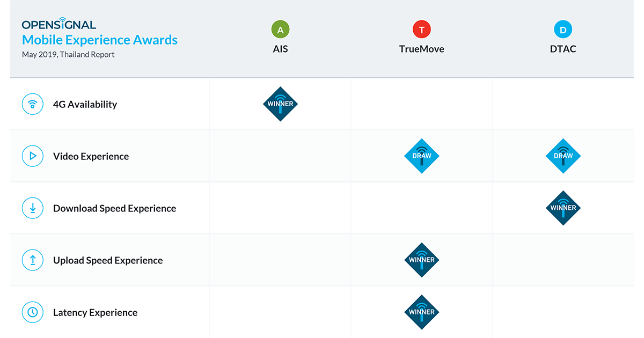
Task: Click TrueMove Upload Speed winner badge
Action: pos(422,260)
